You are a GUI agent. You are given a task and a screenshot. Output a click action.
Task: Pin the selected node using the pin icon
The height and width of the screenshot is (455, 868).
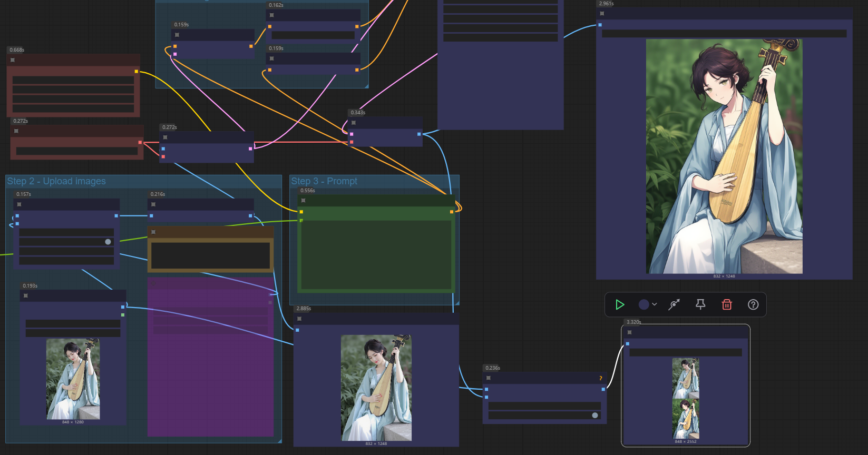(x=700, y=304)
